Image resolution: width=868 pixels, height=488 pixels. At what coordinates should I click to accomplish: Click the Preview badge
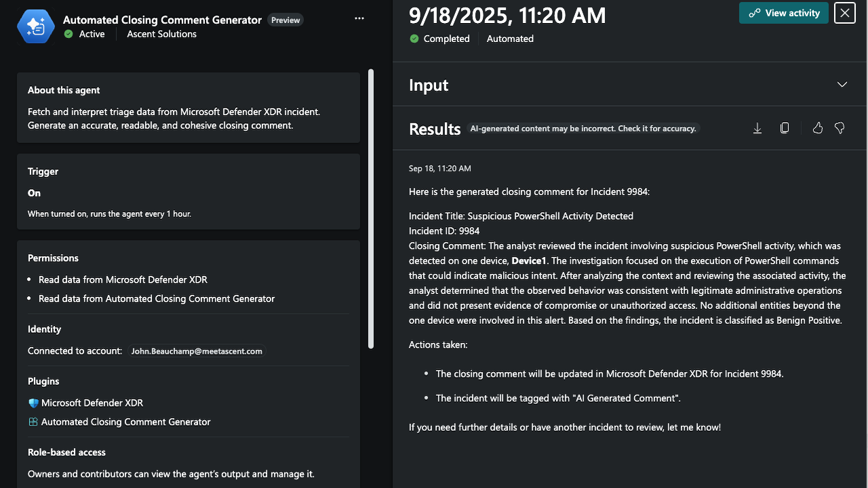pos(285,20)
